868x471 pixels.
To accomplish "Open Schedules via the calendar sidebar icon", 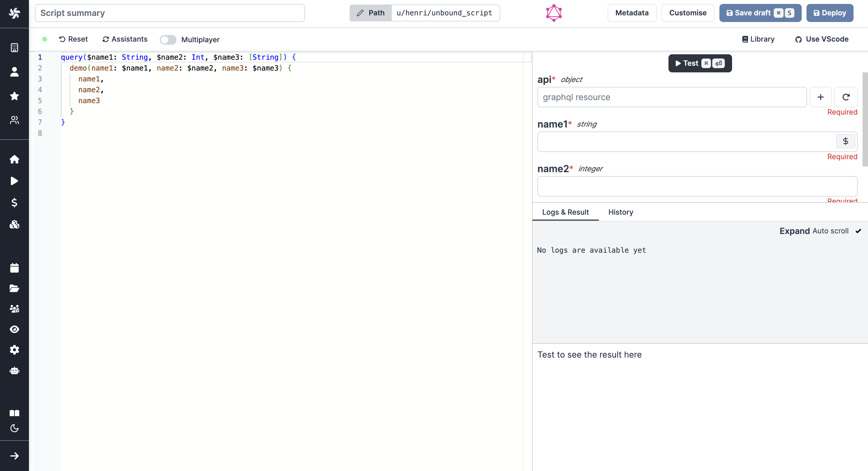I will 14,267.
